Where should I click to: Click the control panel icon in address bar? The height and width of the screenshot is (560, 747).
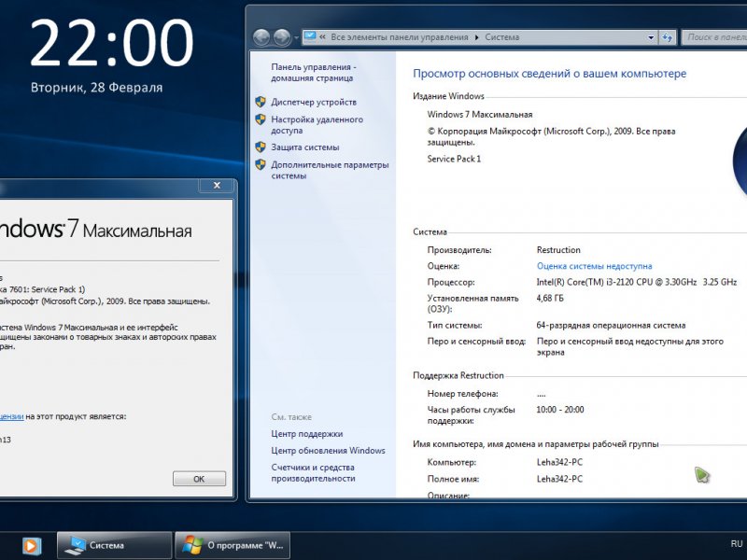310,36
